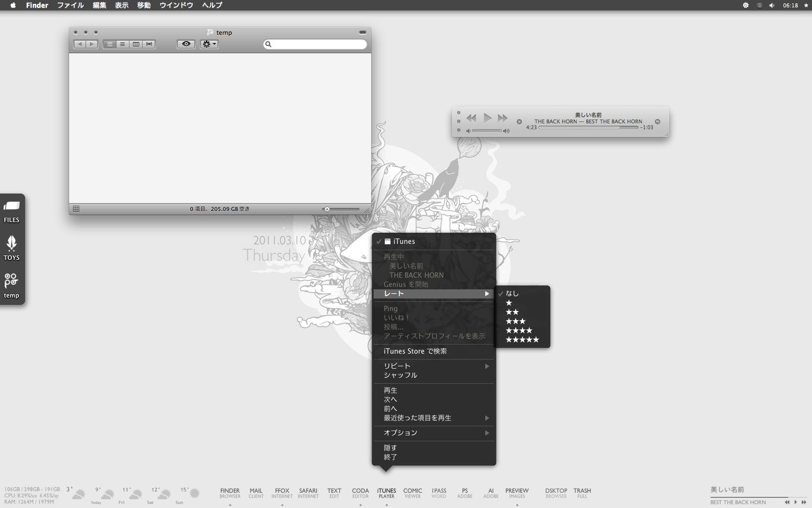
Task: Open the TOYS stack in the side dock
Action: pos(12,248)
